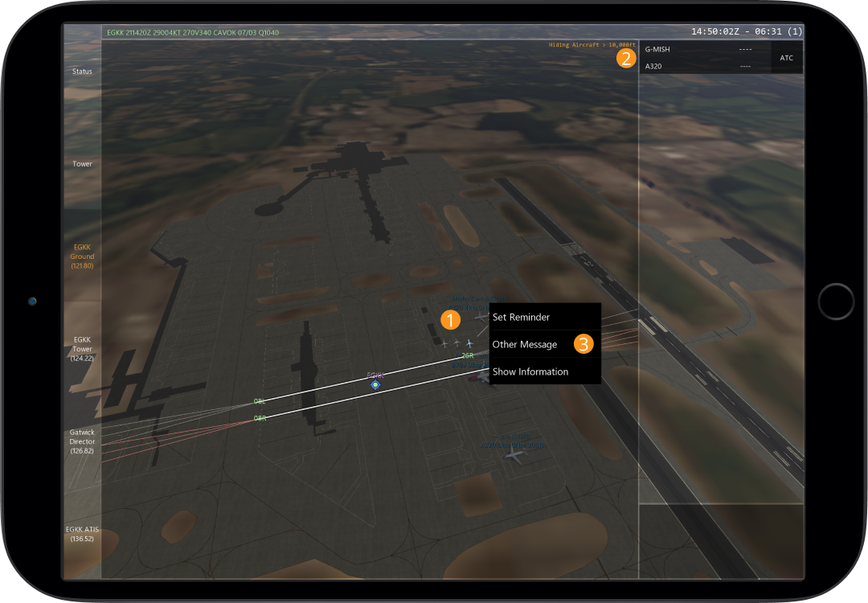Screen dimensions: 868x603
Task: Enable the EGKK Tower 124.22 frequency
Action: [x=81, y=348]
